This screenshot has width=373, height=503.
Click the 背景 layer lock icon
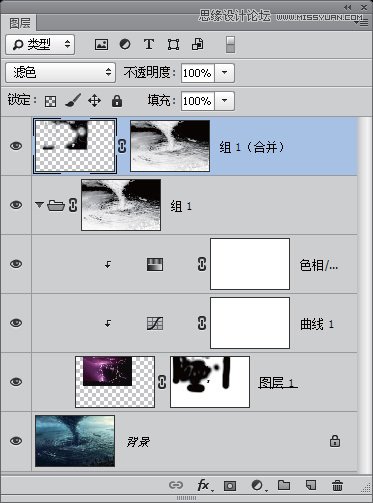click(x=335, y=441)
